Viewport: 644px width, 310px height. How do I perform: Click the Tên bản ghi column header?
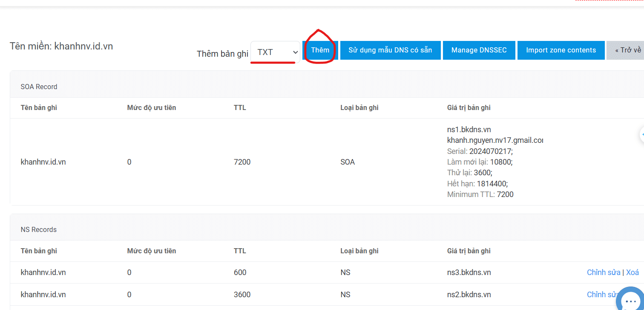tap(39, 107)
